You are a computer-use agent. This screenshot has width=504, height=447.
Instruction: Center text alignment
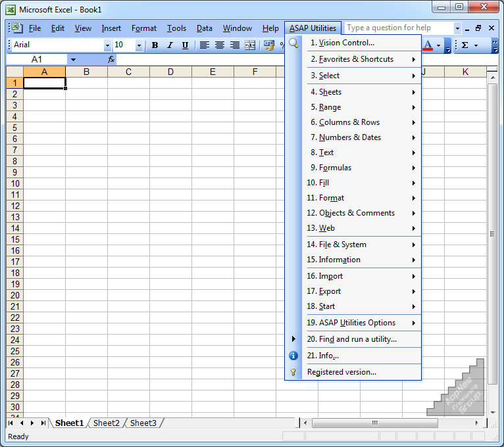pyautogui.click(x=220, y=45)
